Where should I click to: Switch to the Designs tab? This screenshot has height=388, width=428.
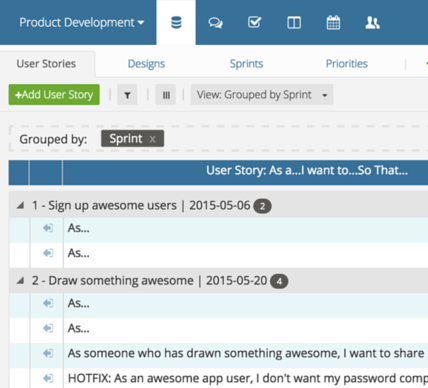click(146, 64)
